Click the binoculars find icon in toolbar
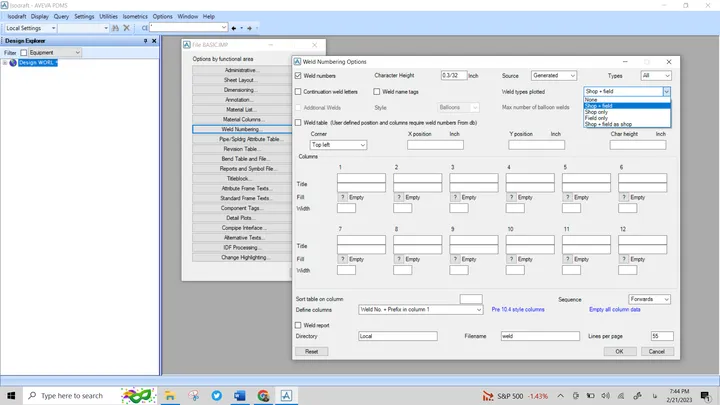Image resolution: width=720 pixels, height=405 pixels. [115, 28]
